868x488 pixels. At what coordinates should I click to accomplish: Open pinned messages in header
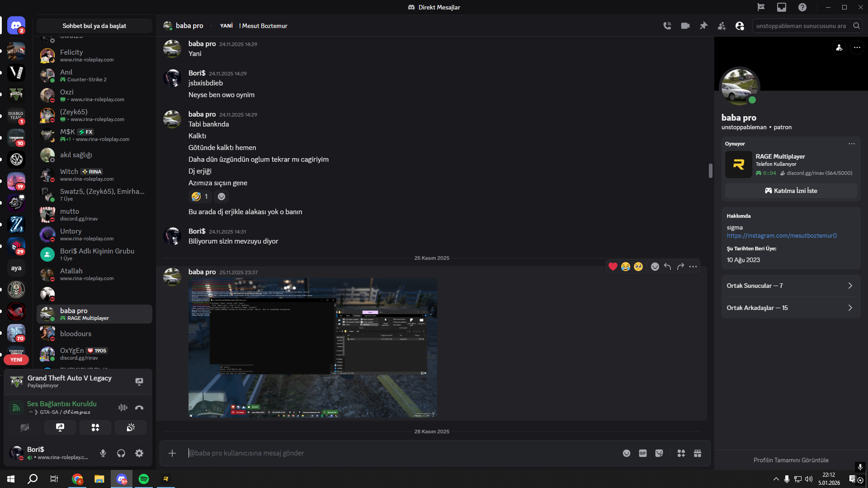(703, 26)
